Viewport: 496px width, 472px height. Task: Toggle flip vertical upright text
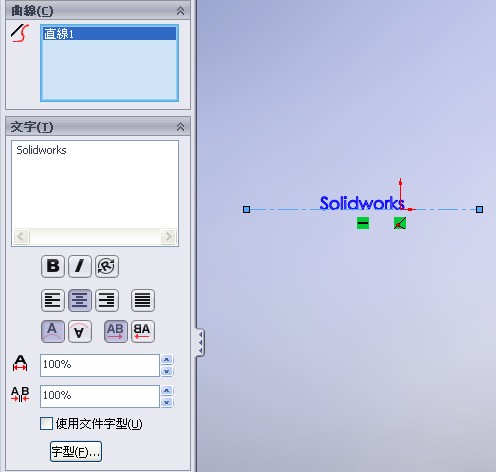click(x=53, y=331)
